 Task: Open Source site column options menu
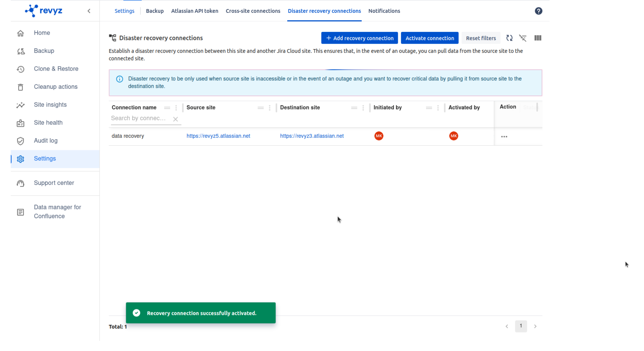(x=269, y=108)
